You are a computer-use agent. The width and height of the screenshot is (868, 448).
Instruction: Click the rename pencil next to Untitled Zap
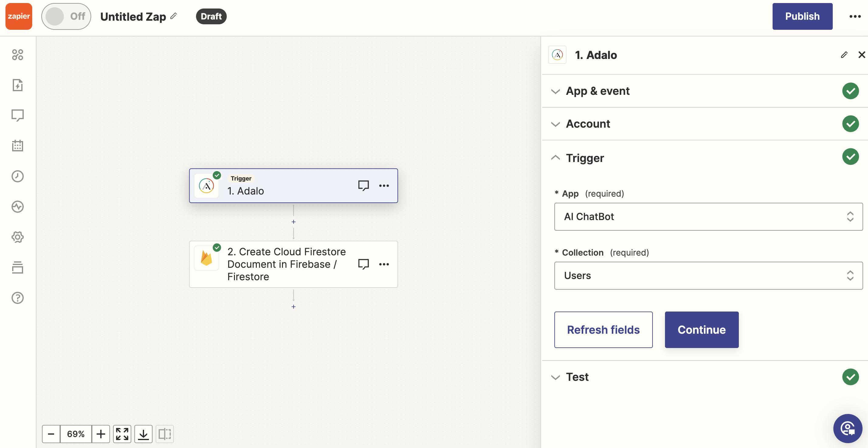pyautogui.click(x=174, y=16)
